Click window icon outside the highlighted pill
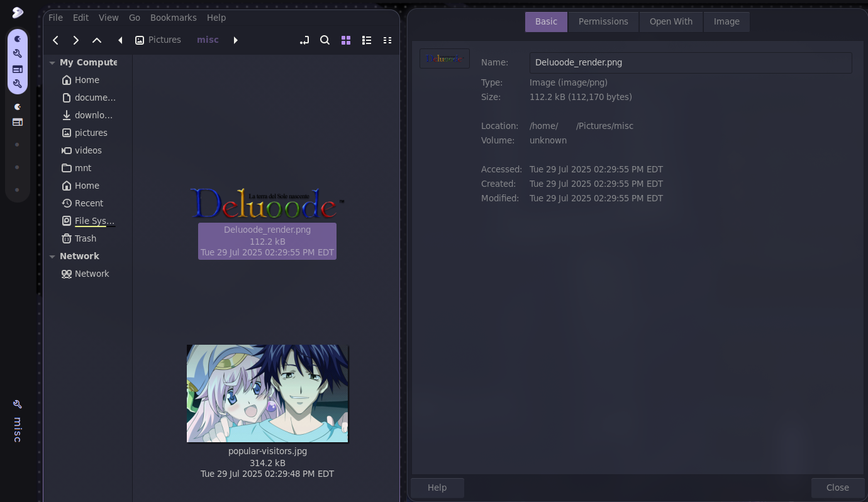868x502 pixels. 18,122
